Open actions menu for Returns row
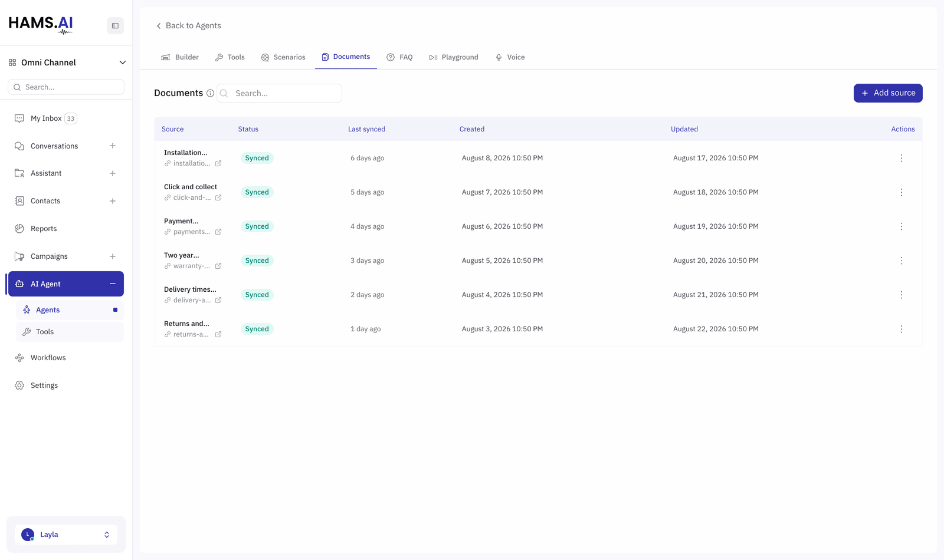 901,329
